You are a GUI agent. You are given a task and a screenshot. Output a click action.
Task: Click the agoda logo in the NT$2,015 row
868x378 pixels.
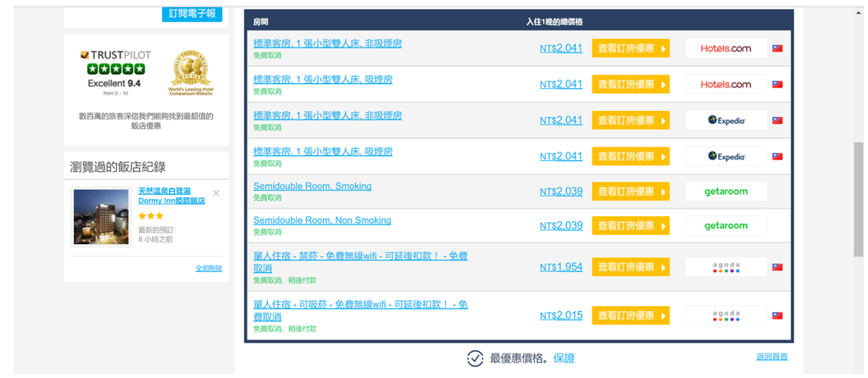coord(726,315)
